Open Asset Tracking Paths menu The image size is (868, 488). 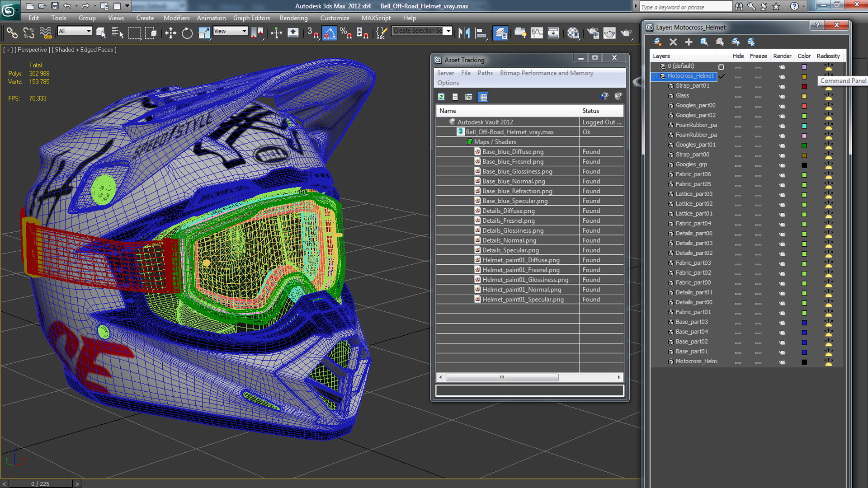point(485,73)
